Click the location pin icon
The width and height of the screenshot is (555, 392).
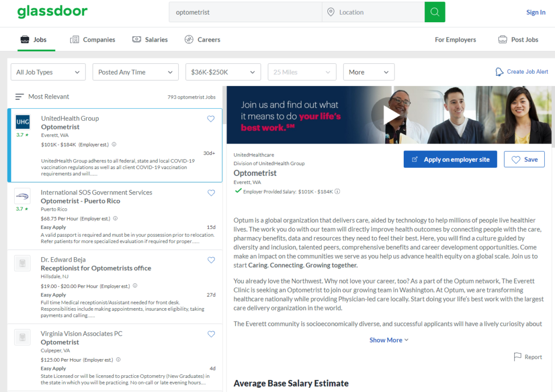coord(331,12)
